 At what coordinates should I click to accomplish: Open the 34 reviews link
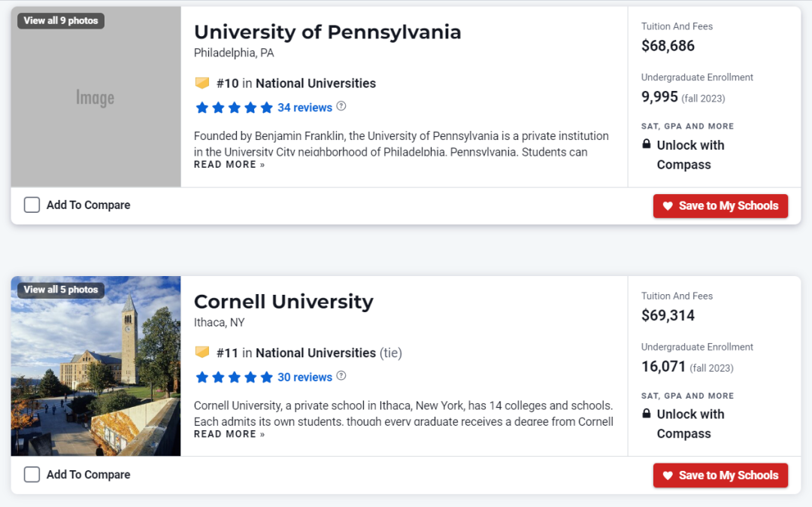click(x=304, y=108)
